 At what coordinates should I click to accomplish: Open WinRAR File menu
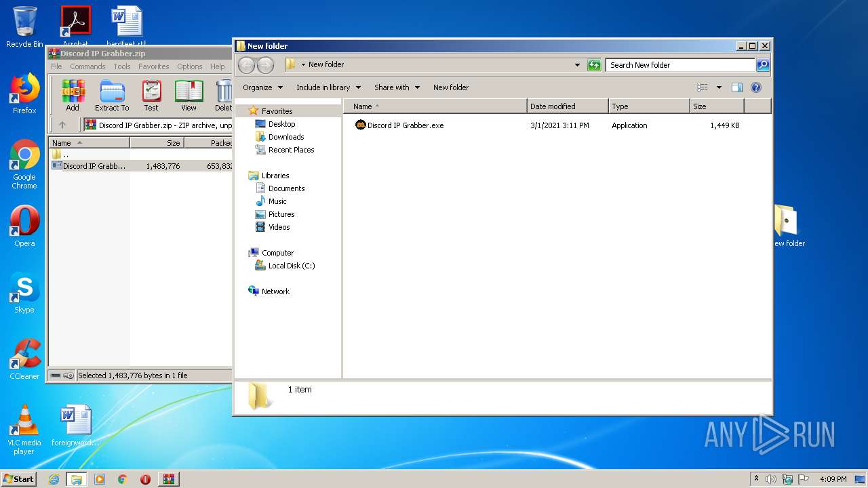pos(56,66)
